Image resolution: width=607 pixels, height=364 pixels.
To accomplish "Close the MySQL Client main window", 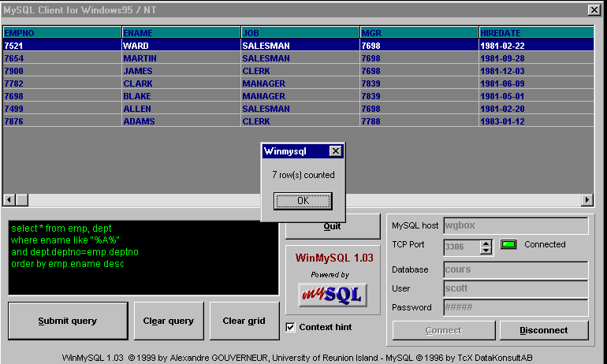I will 594,9.
